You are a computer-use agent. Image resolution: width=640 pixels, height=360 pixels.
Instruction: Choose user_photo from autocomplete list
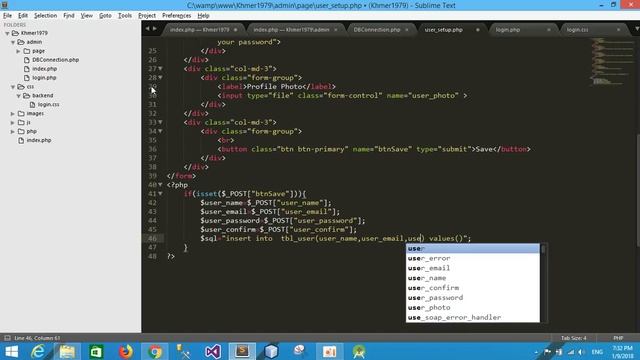click(x=473, y=307)
